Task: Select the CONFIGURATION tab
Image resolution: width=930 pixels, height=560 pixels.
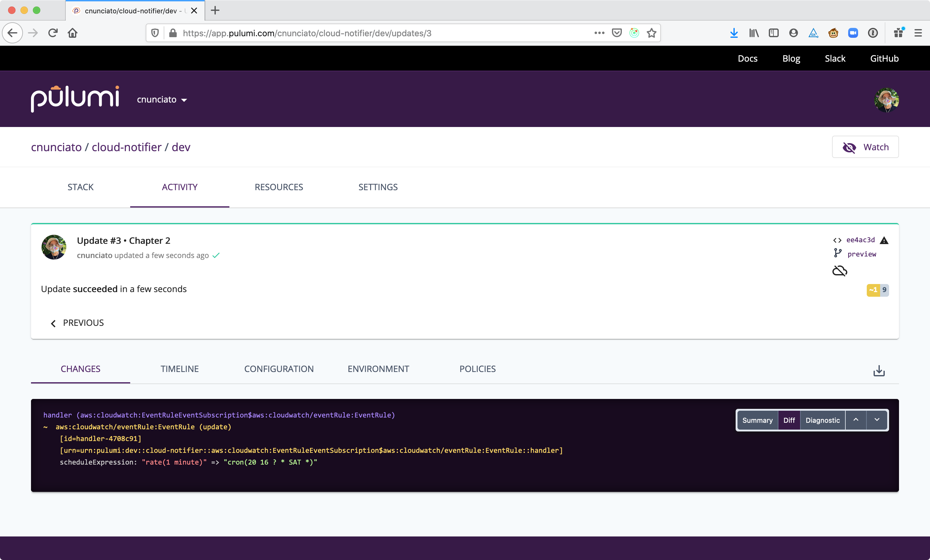Action: coord(279,369)
